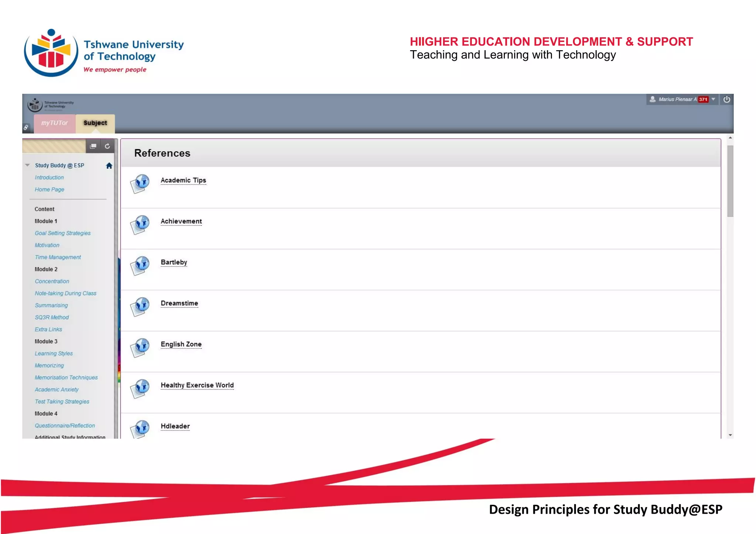Open the Introduction menu link
Screen dimensions: 756x534
(x=49, y=178)
